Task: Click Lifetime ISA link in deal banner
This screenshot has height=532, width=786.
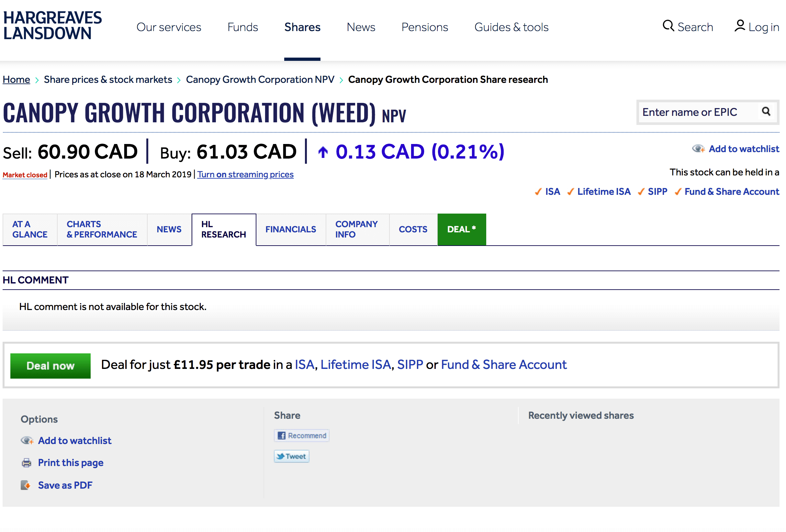Action: pos(356,365)
